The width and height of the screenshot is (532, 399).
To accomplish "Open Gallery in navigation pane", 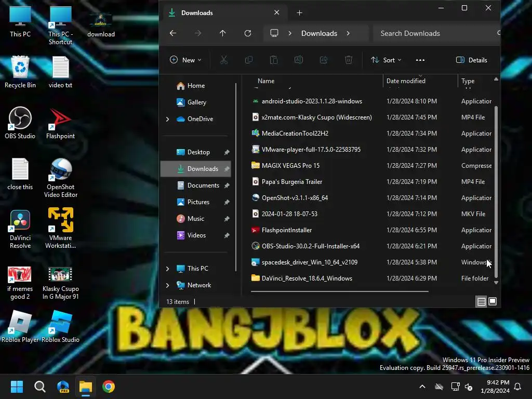I will [x=196, y=102].
